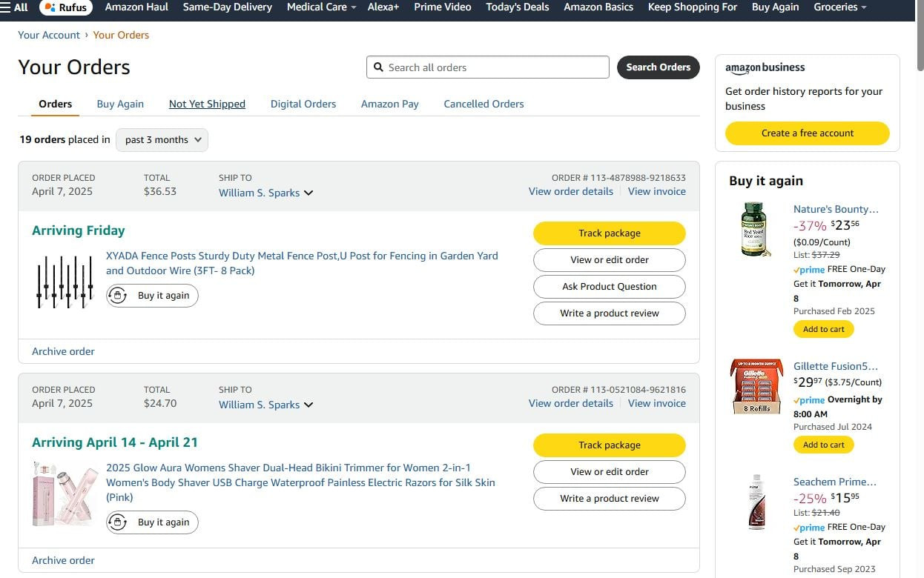Archive the fence posts order
The width and height of the screenshot is (924, 578).
pyautogui.click(x=63, y=351)
